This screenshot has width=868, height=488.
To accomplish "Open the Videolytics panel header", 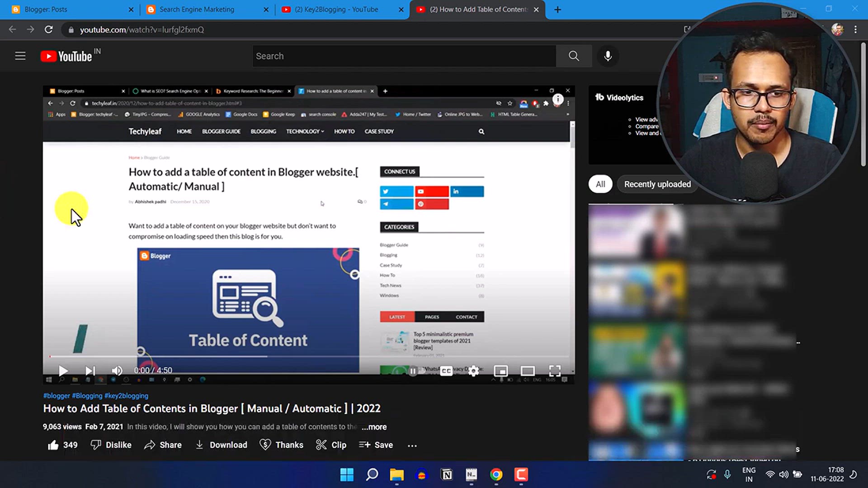I will [619, 98].
